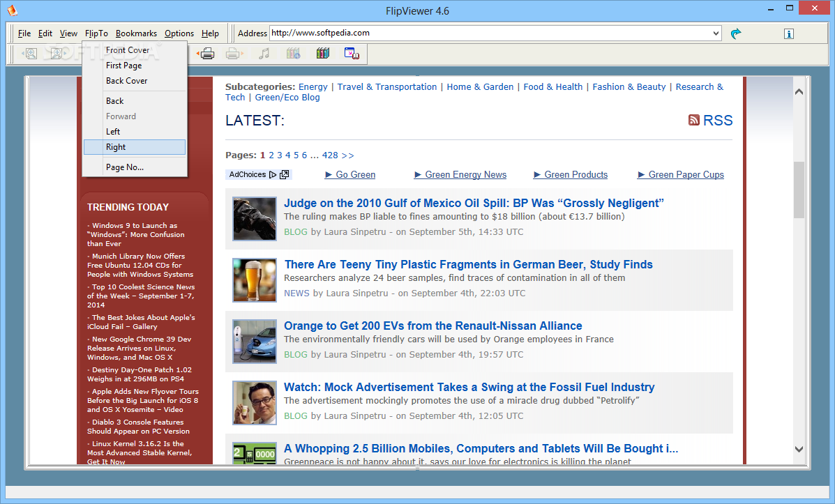835x504 pixels.
Task: Click the >> next pages link
Action: (x=347, y=155)
